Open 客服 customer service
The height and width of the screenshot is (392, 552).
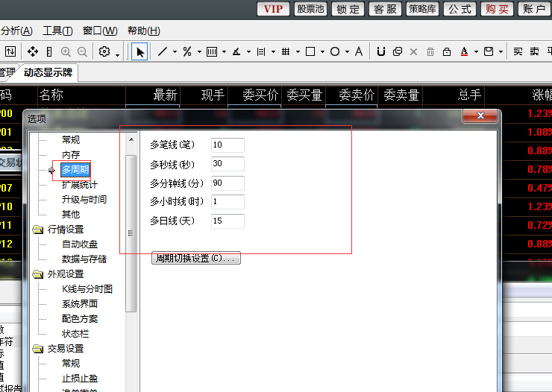pos(385,9)
